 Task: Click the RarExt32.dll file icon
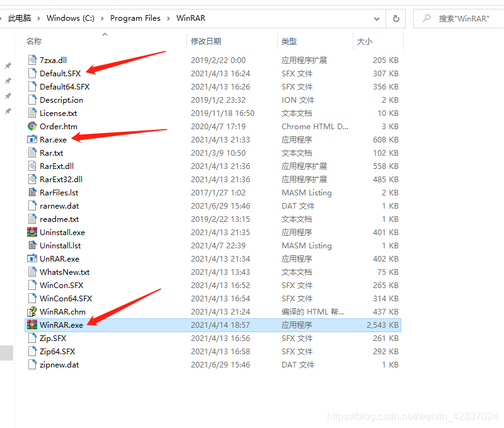pos(32,179)
